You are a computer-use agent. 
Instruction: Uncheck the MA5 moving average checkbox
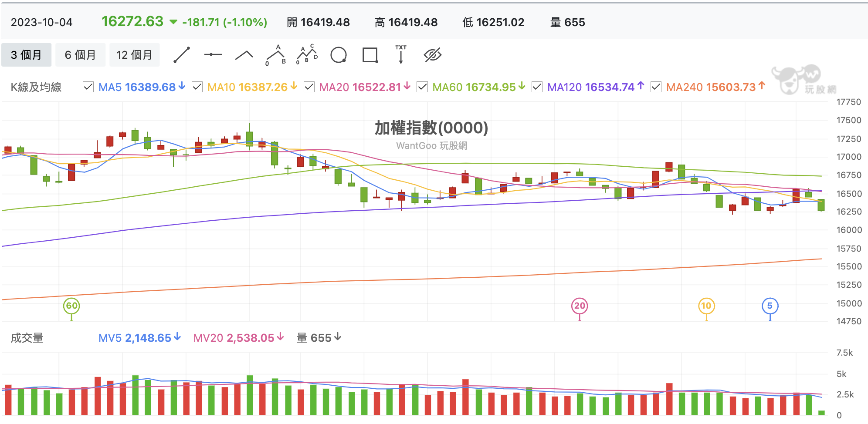pos(88,87)
